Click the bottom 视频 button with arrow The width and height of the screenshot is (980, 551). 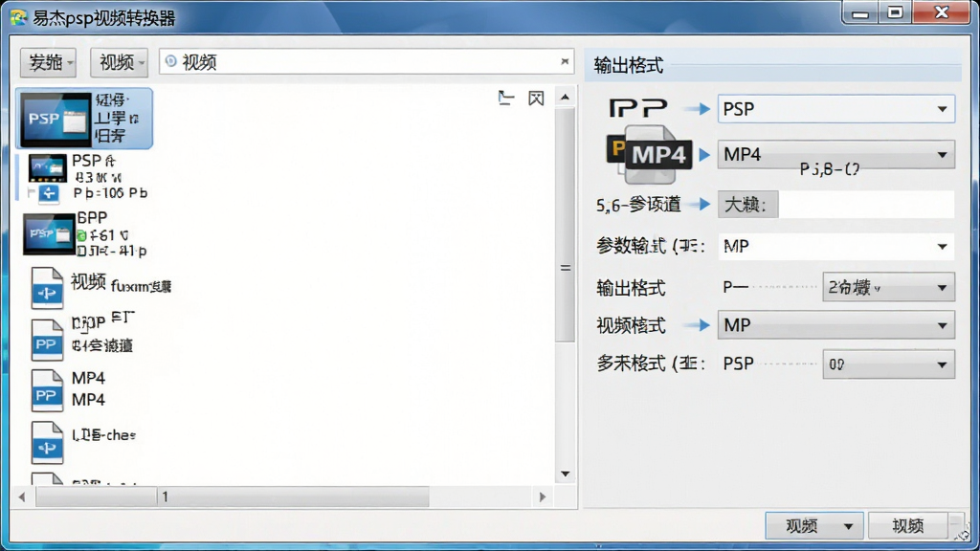(x=814, y=526)
